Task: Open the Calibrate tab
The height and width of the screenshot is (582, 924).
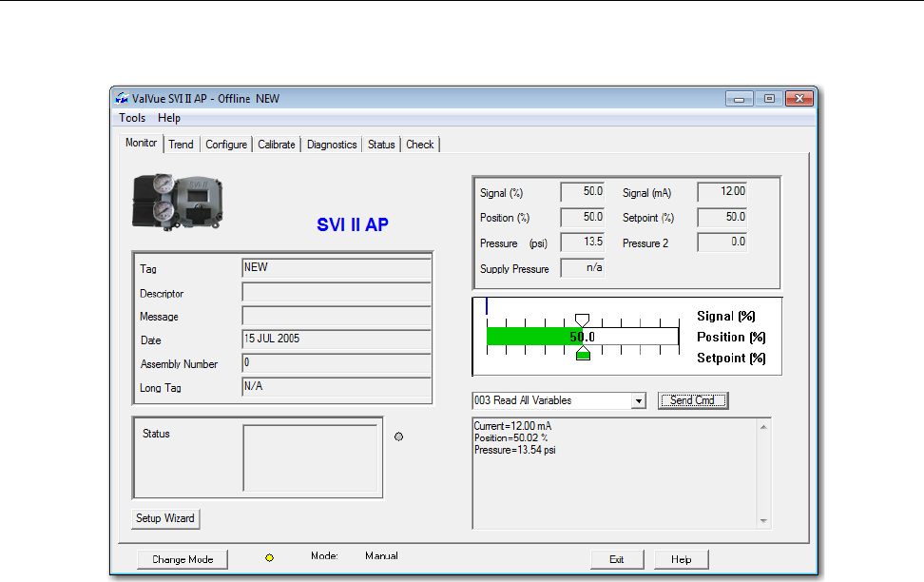Action: 277,145
